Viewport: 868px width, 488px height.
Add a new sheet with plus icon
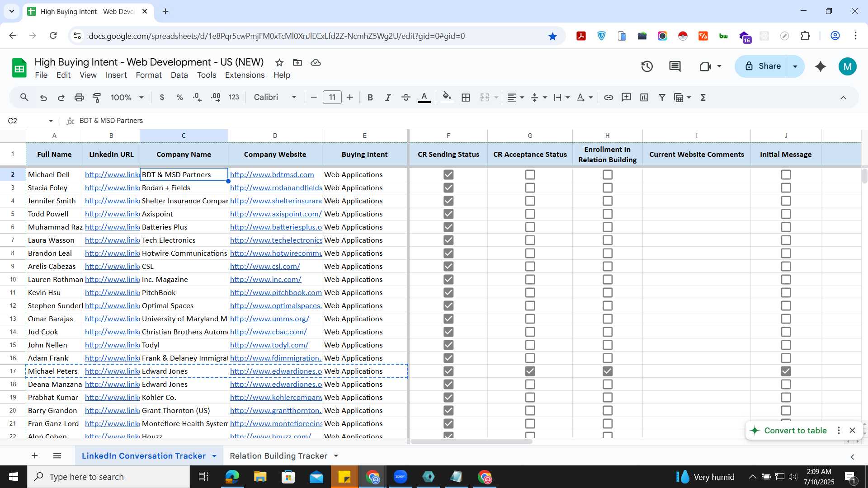[34, 456]
